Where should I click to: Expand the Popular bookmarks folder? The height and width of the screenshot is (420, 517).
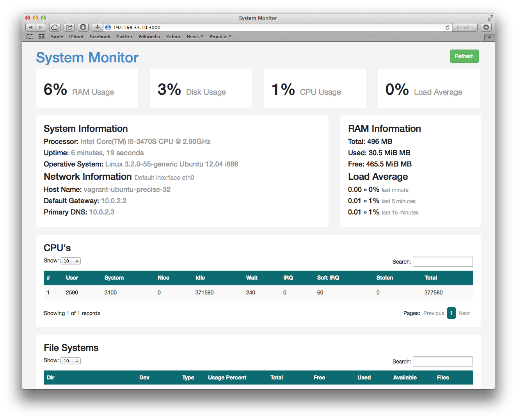pos(220,37)
